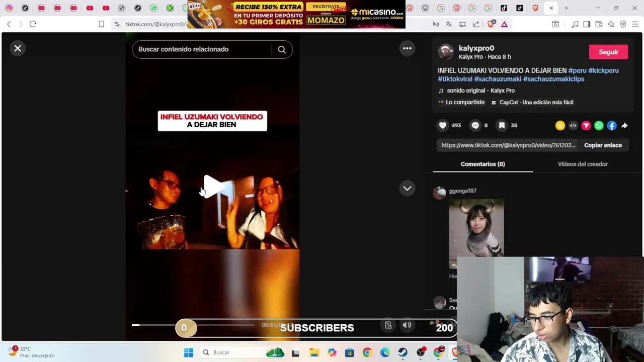Viewport: 644px width, 362px height.
Task: Open a new browser tab
Action: pyautogui.click(x=566, y=8)
